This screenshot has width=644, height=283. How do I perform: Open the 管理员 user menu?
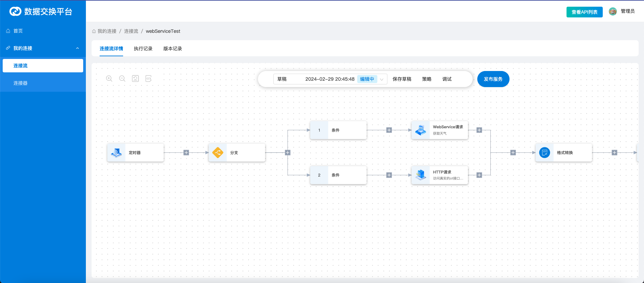pos(628,11)
